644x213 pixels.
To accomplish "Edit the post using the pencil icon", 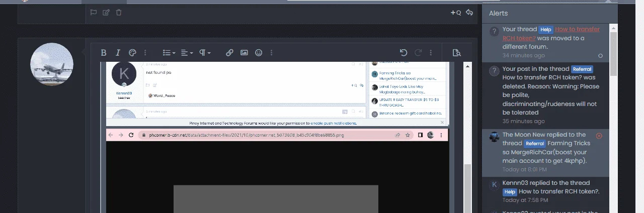I will click(106, 13).
